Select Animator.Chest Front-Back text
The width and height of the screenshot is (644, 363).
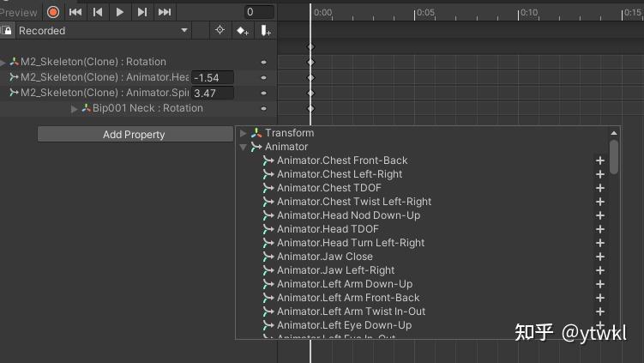tap(342, 160)
